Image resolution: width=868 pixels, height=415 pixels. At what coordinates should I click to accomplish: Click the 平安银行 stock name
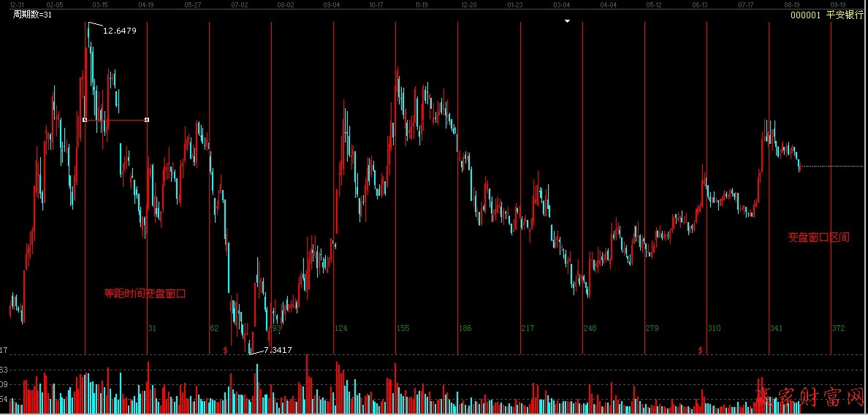click(845, 15)
